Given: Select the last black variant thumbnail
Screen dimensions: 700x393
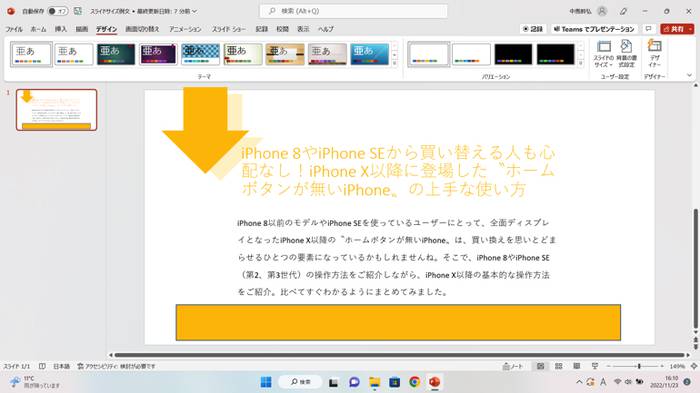Looking at the screenshot, I should (556, 54).
